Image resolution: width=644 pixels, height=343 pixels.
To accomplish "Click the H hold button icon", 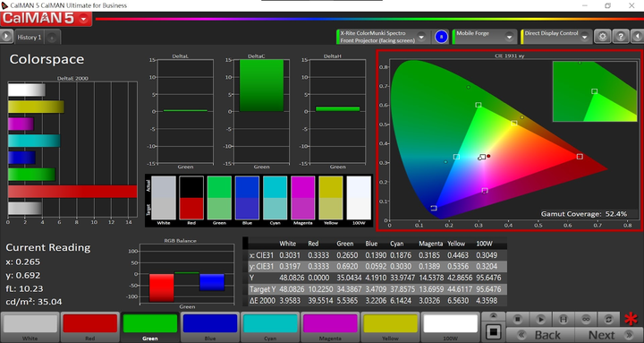I will point(563,319).
